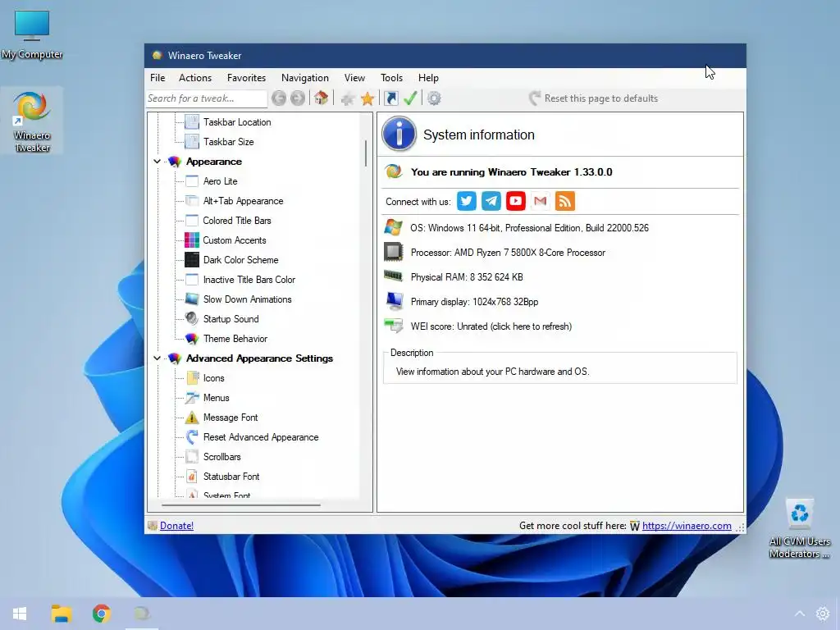Launch Chrome from the taskbar
840x630 pixels.
(x=101, y=614)
